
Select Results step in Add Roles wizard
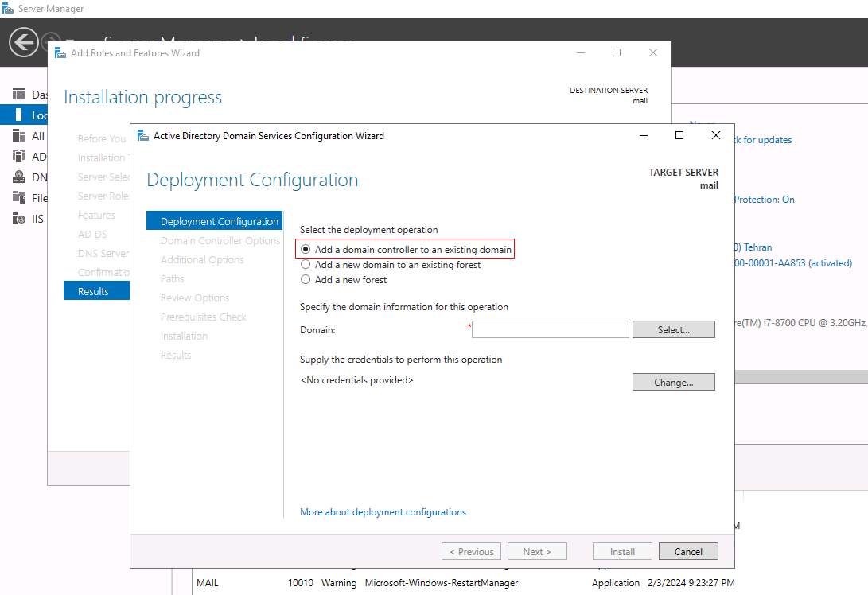click(x=97, y=291)
